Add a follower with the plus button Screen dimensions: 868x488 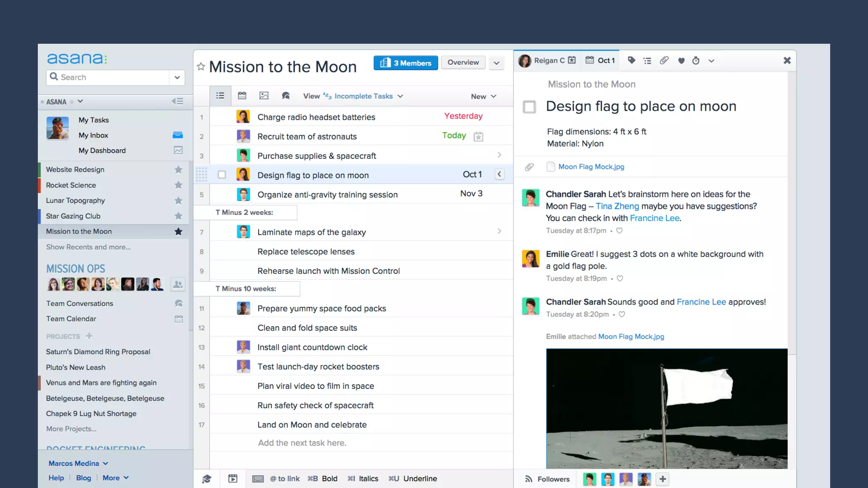tap(662, 479)
